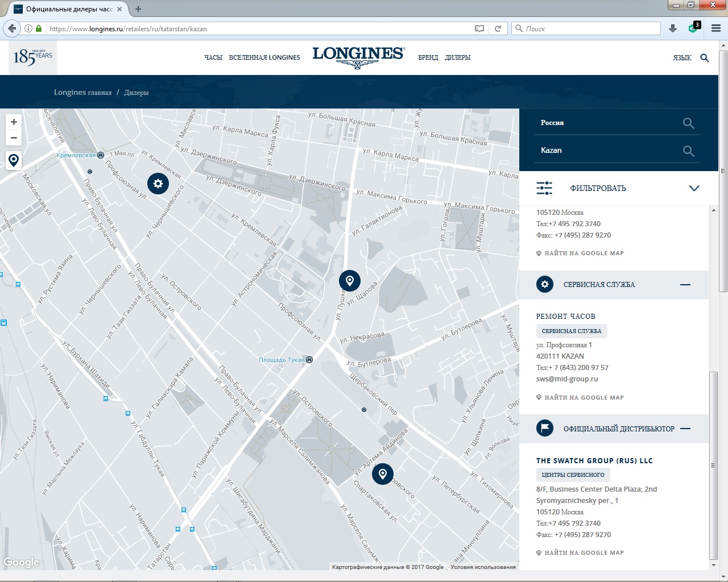Screen dimensions: 728x582
Task: Select the gear service marker near ул. Кремлевская
Action: [158, 184]
